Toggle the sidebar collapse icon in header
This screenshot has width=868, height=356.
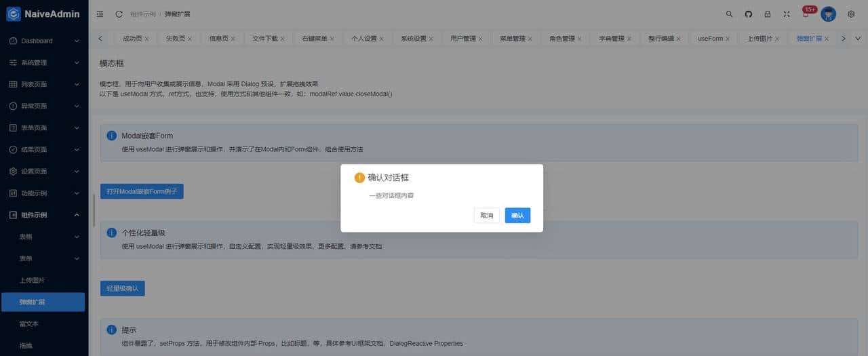click(x=100, y=14)
